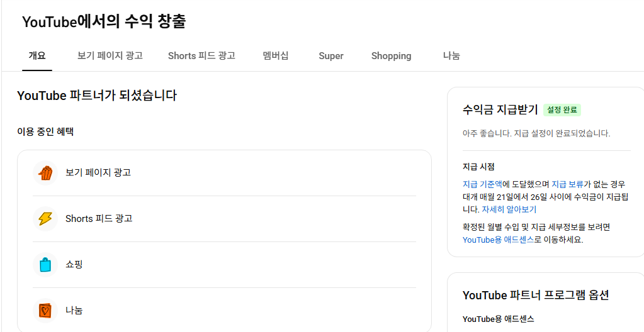Click the blue shopping bag 쇼핑 icon

coord(45,265)
